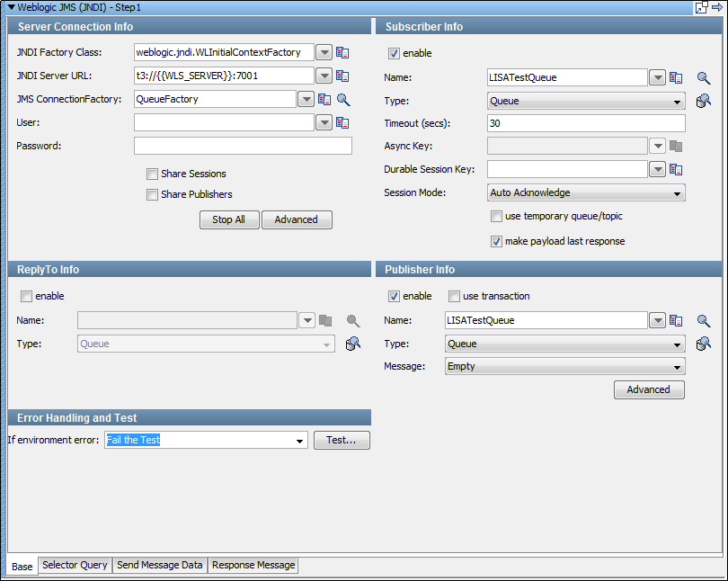This screenshot has height=581, width=728.
Task: Uncheck make payload last response
Action: tap(496, 241)
